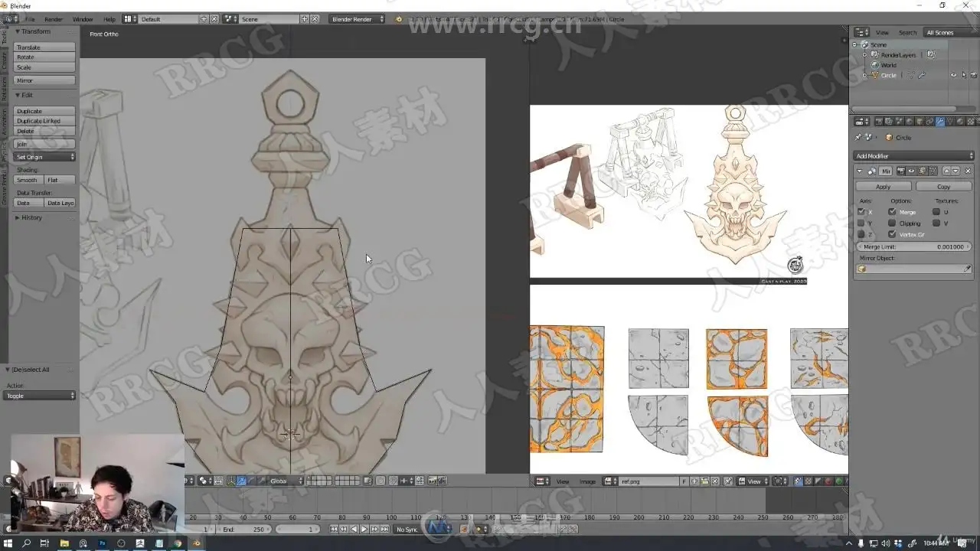Expand the History panel
This screenshot has width=980, height=551.
click(x=18, y=217)
